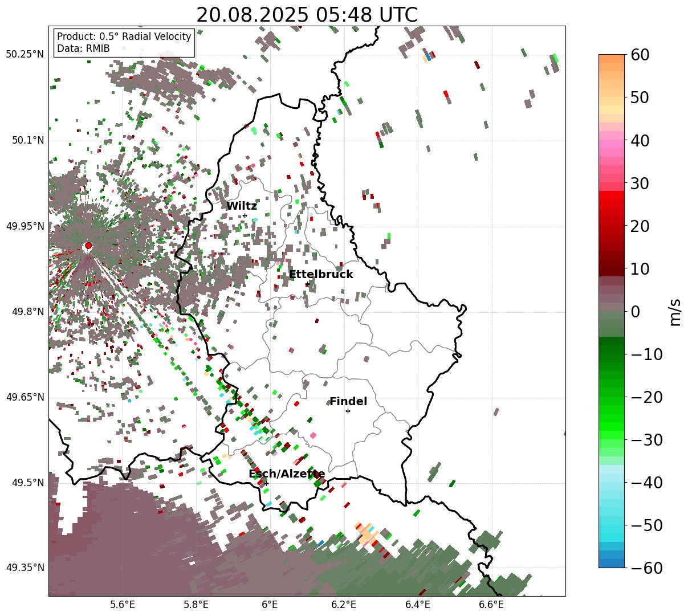Click the 5.6°E longitude label
Viewport: 688px width, 616px height.
pyautogui.click(x=123, y=604)
